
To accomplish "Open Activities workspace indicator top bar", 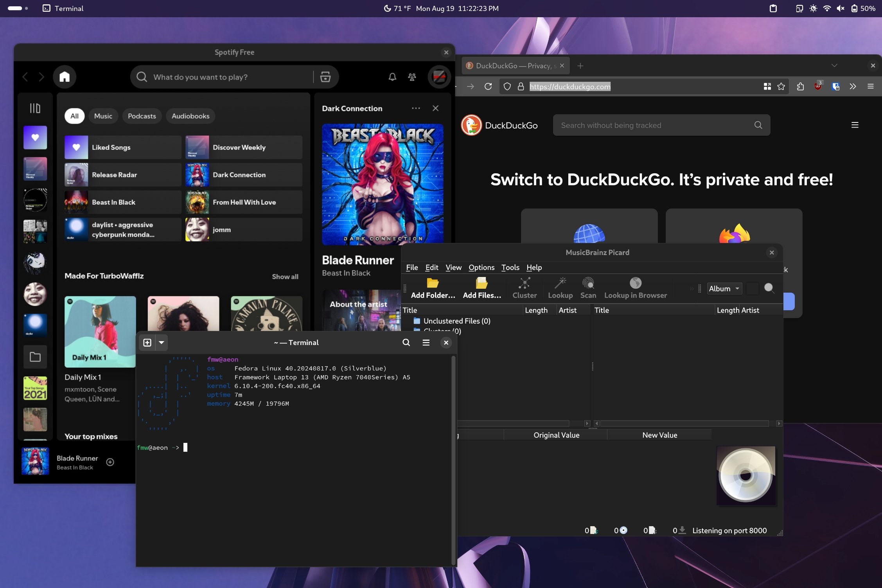I will pos(18,8).
